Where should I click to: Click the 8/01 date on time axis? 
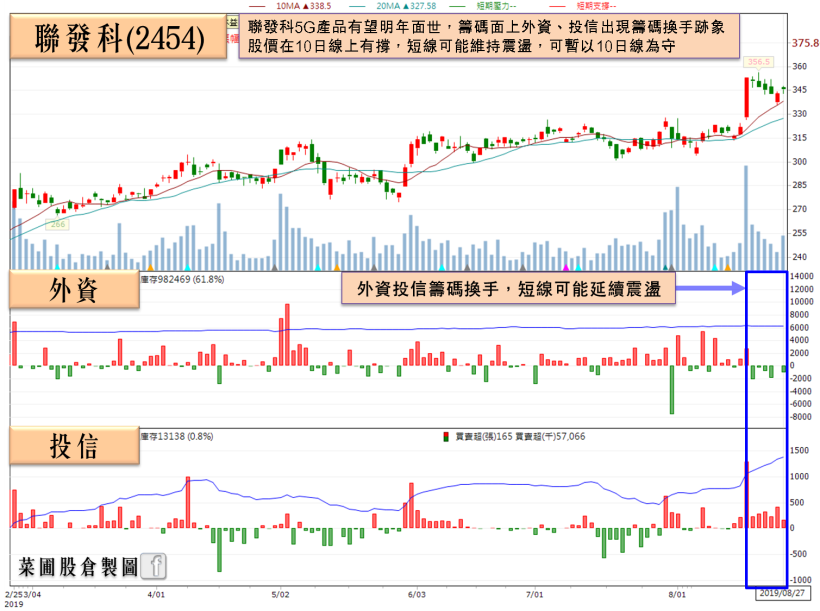click(677, 595)
